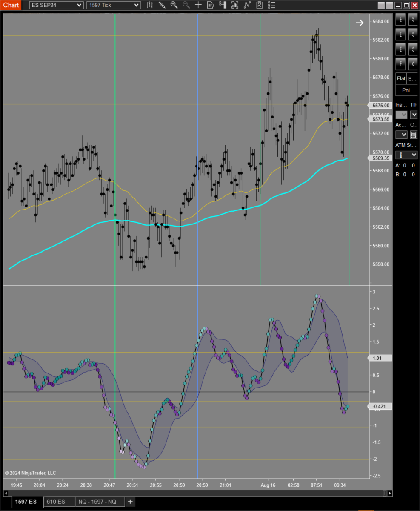Viewport: 420px width, 511px height.
Task: Select the crosshair cursor tool
Action: point(198,5)
